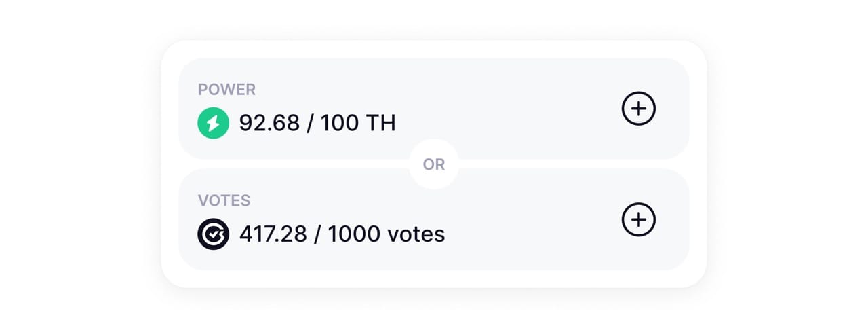This screenshot has width=868, height=328.
Task: Click the outer white rounded container edge
Action: pos(434,279)
